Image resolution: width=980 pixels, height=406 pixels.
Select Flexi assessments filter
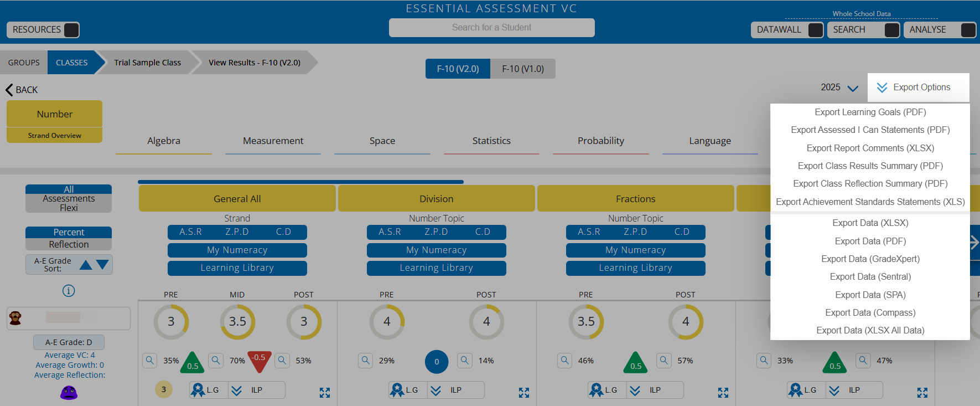(x=69, y=208)
